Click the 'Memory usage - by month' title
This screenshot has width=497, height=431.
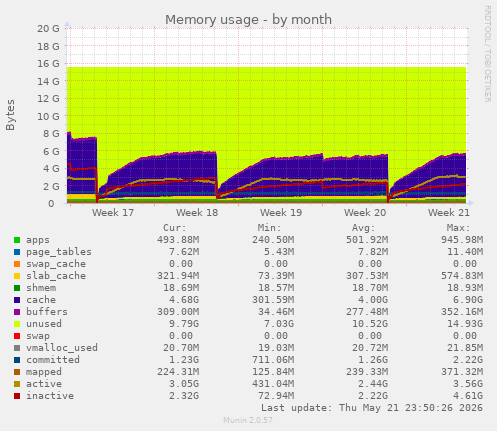[x=248, y=20]
